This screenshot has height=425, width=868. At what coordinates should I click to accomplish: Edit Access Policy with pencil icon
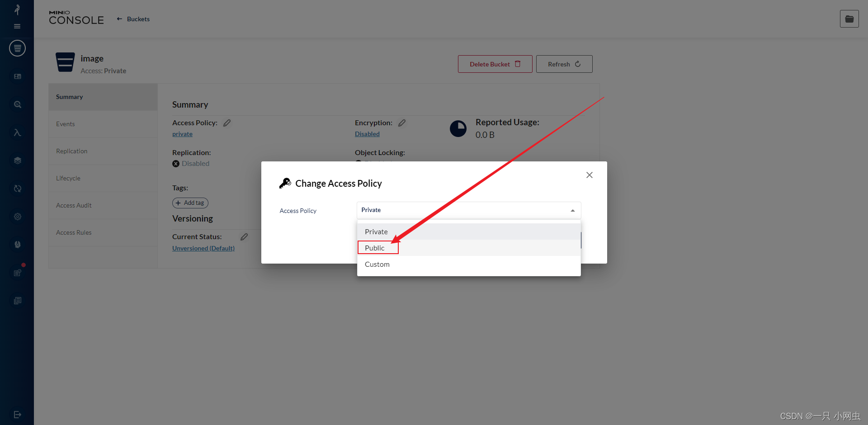click(227, 123)
